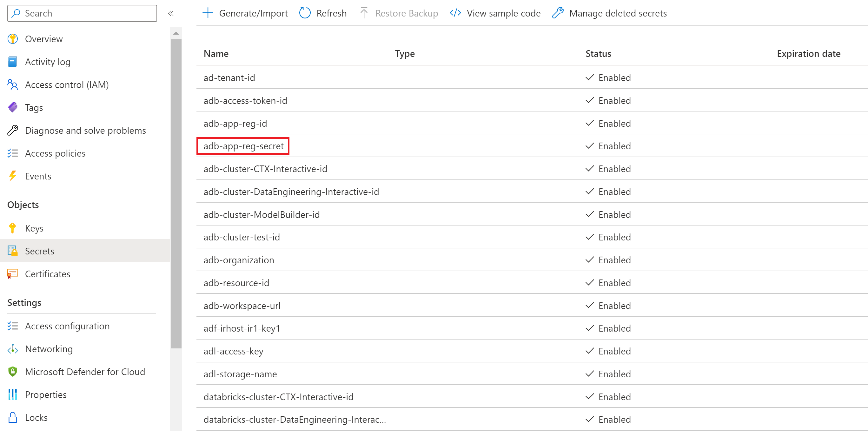Refresh the secrets list
Screen dimensions: 868x431
point(323,13)
